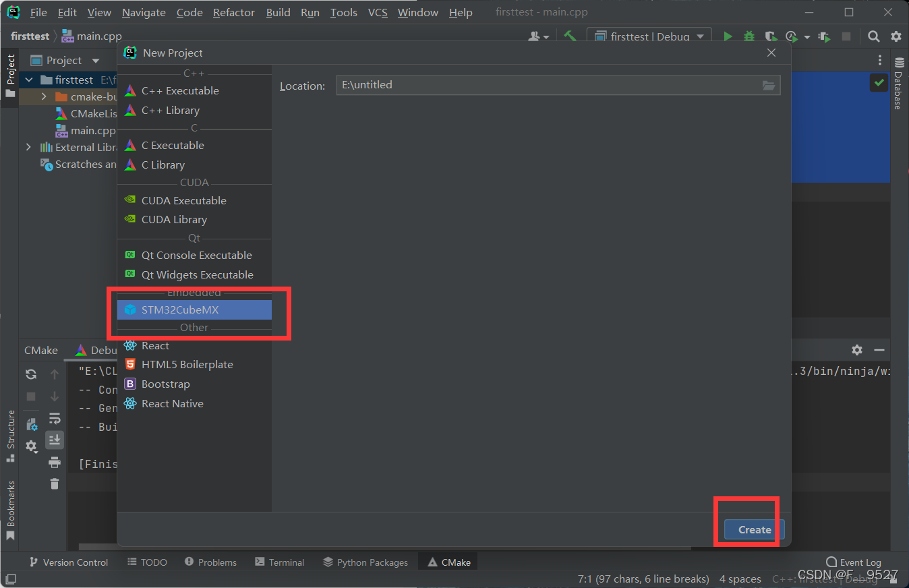
Task: Click the Create button
Action: (755, 529)
